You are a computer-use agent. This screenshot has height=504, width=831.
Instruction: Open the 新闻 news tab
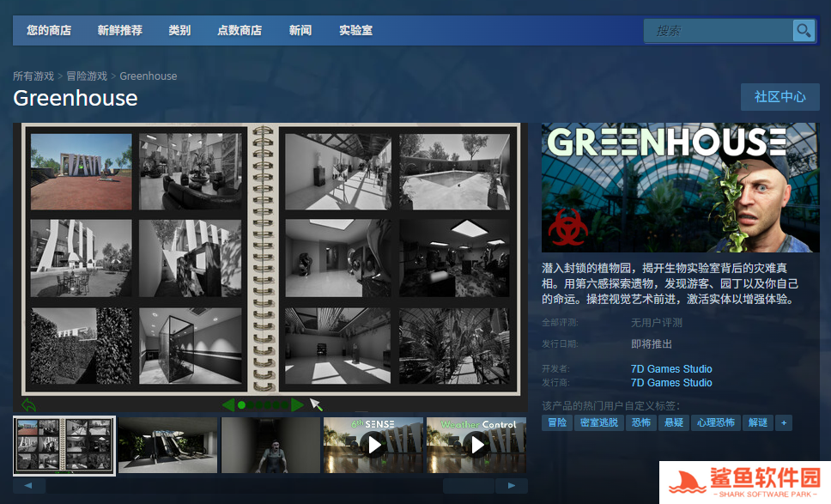[300, 31]
